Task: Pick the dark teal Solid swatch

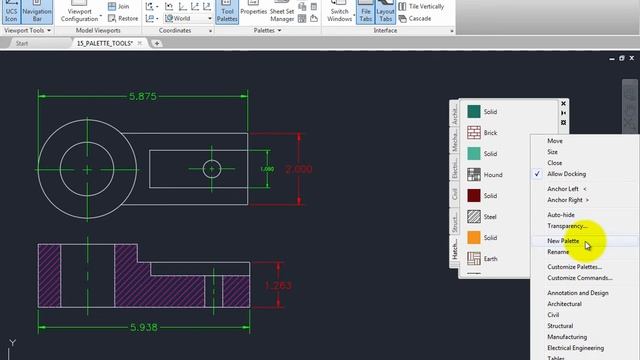Action: coord(473,111)
